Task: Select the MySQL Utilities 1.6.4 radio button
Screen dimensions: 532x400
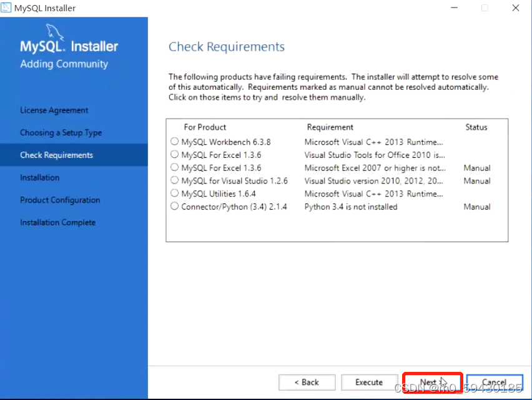Action: pyautogui.click(x=174, y=193)
